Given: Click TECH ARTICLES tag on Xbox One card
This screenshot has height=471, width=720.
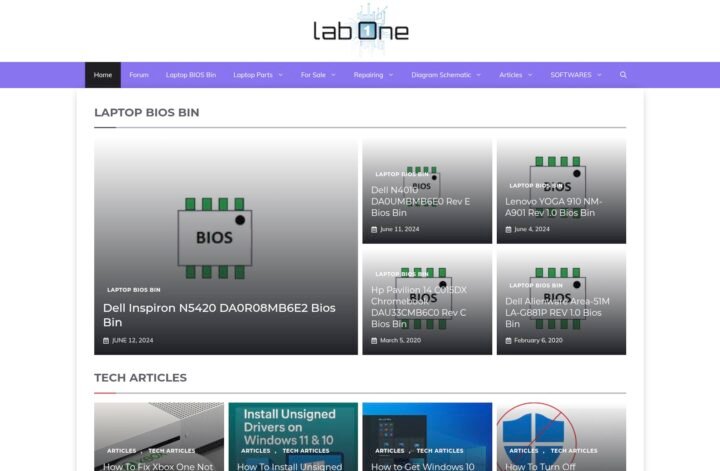Looking at the screenshot, I should (172, 451).
